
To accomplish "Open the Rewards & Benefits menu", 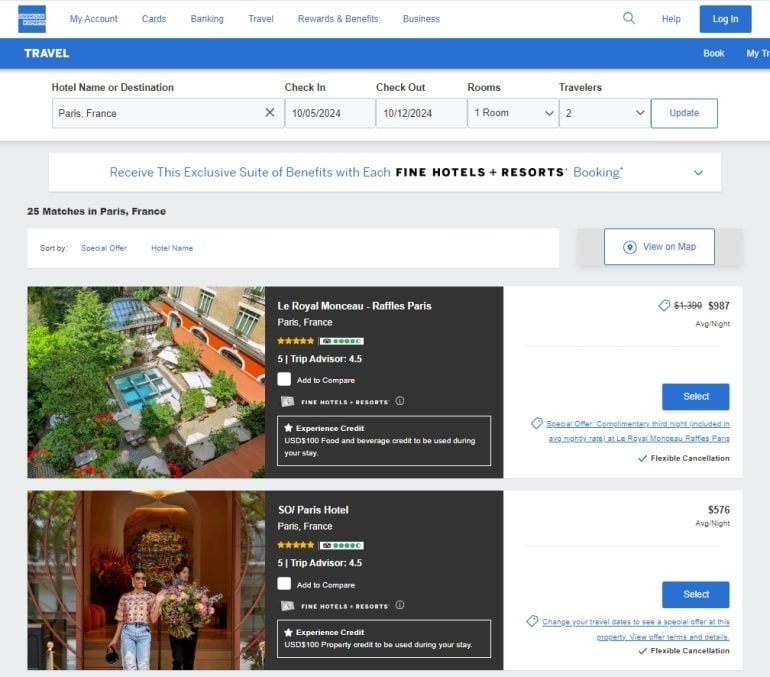I will pyautogui.click(x=338, y=19).
